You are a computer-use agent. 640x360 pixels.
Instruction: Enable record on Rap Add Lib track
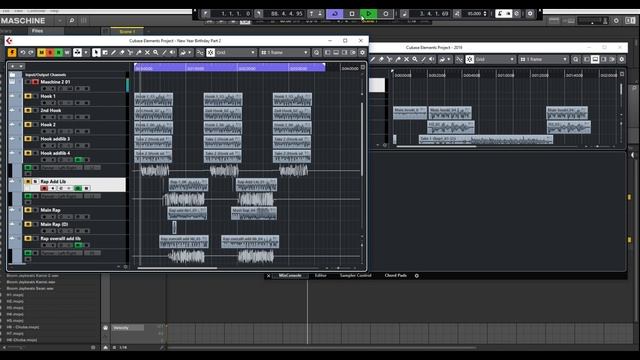[44, 188]
